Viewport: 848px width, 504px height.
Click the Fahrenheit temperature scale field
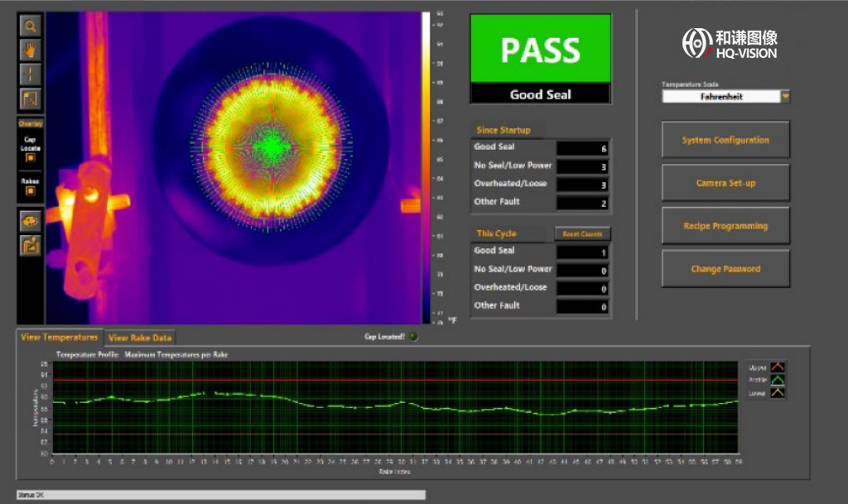pyautogui.click(x=720, y=96)
